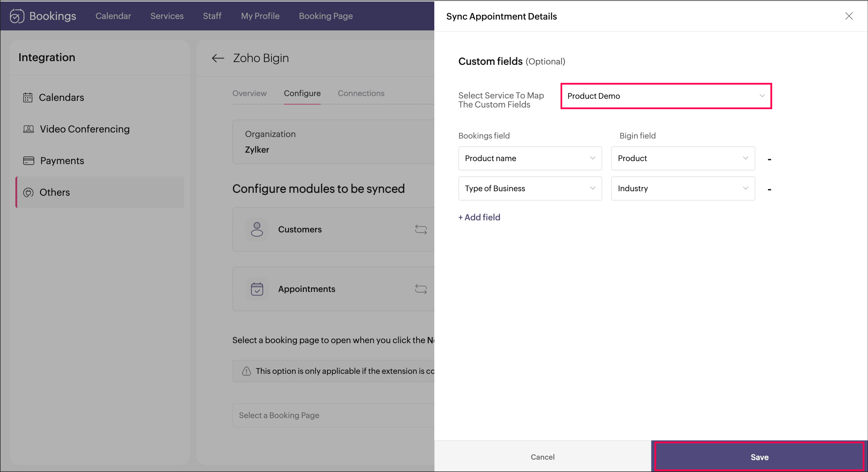Close the Sync Appointment Details panel
Viewport: 868px width, 472px height.
click(849, 16)
